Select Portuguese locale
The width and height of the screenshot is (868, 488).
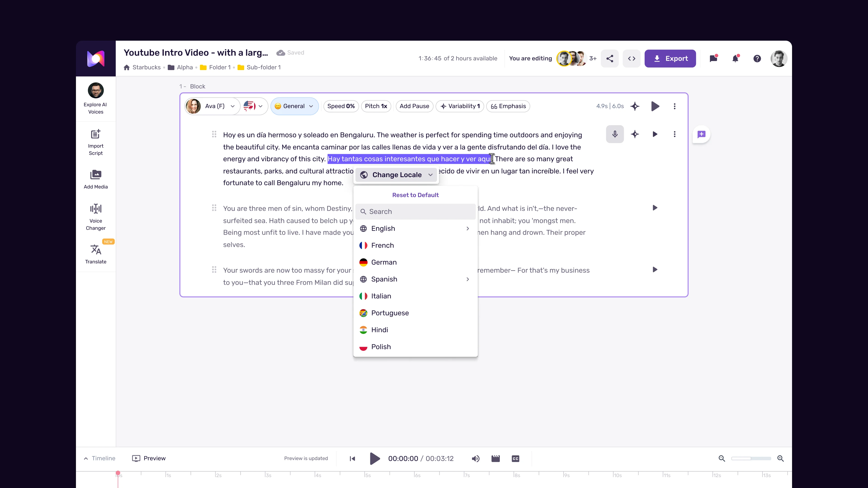[415, 313]
